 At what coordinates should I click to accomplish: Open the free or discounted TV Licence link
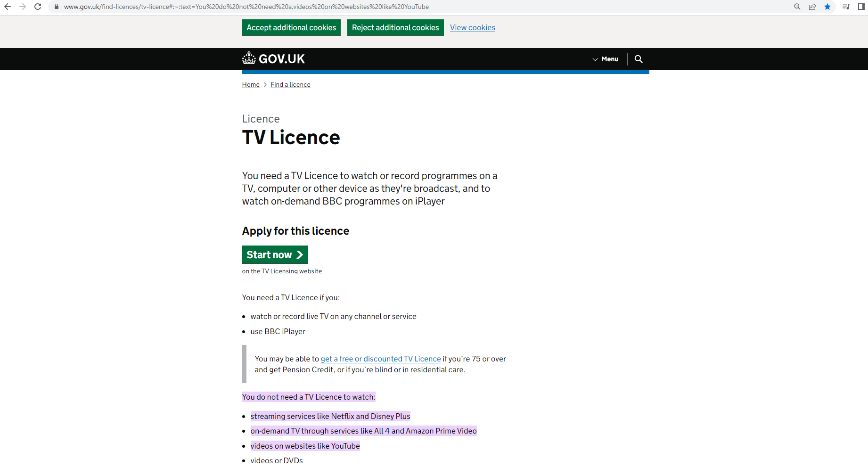click(381, 359)
